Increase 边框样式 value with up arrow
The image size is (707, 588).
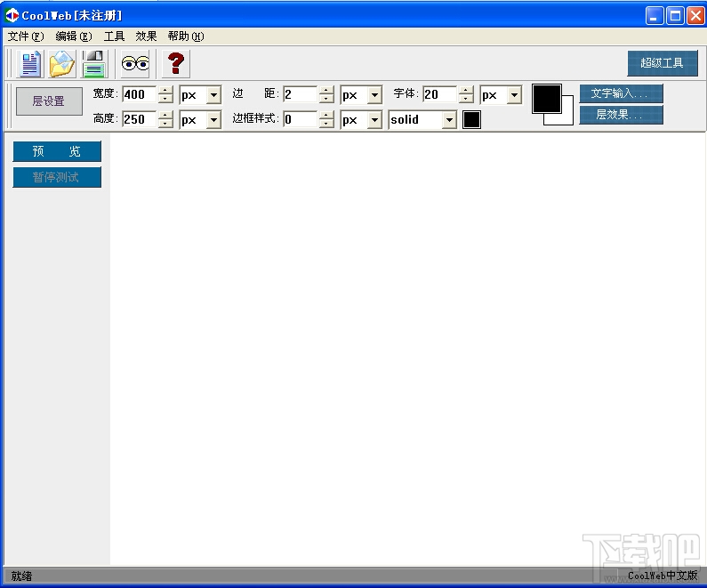(326, 115)
